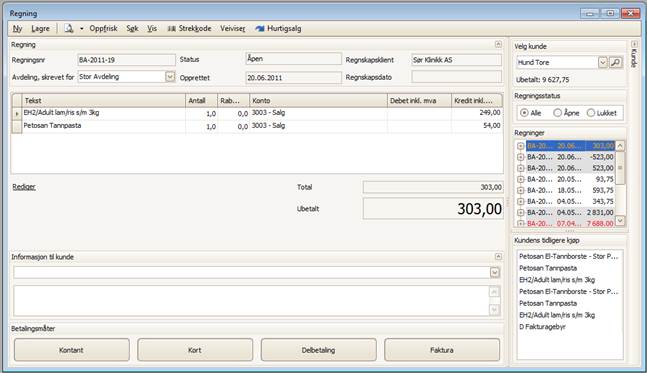Click the Debet inkl. mva column header

click(x=419, y=100)
